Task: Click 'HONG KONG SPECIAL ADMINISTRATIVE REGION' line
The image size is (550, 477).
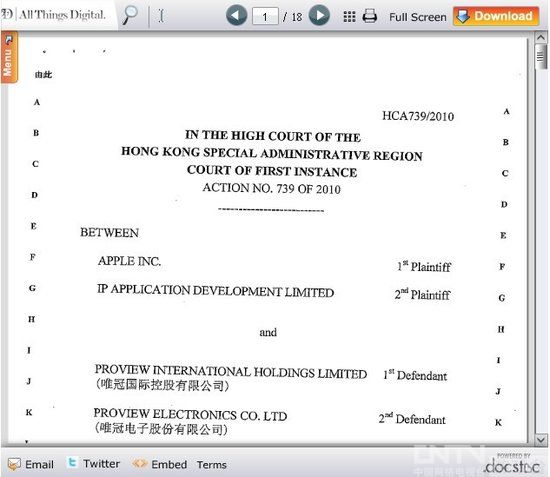Action: pos(272,154)
